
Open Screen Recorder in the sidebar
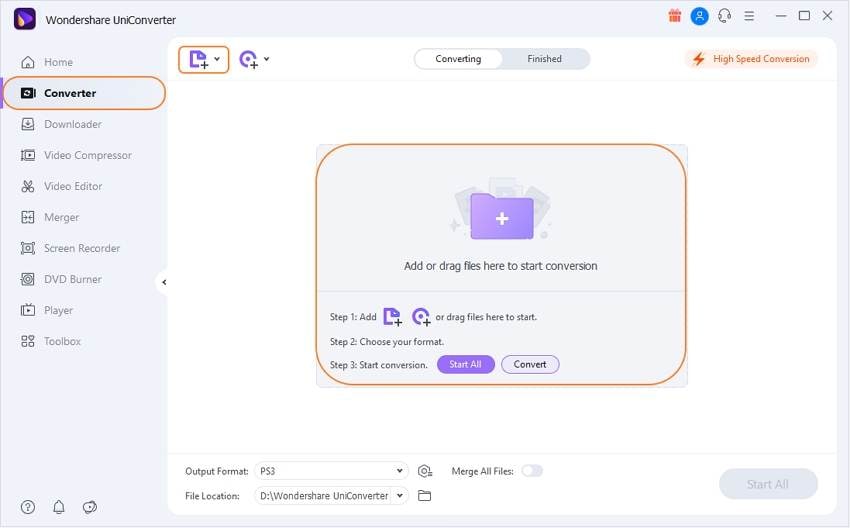(70, 248)
